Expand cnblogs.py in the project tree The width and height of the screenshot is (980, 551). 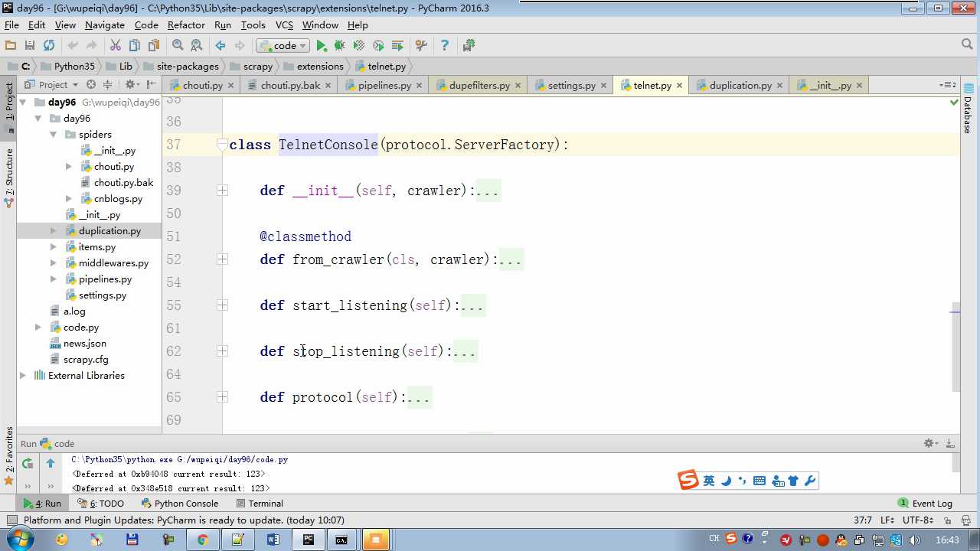tap(69, 198)
